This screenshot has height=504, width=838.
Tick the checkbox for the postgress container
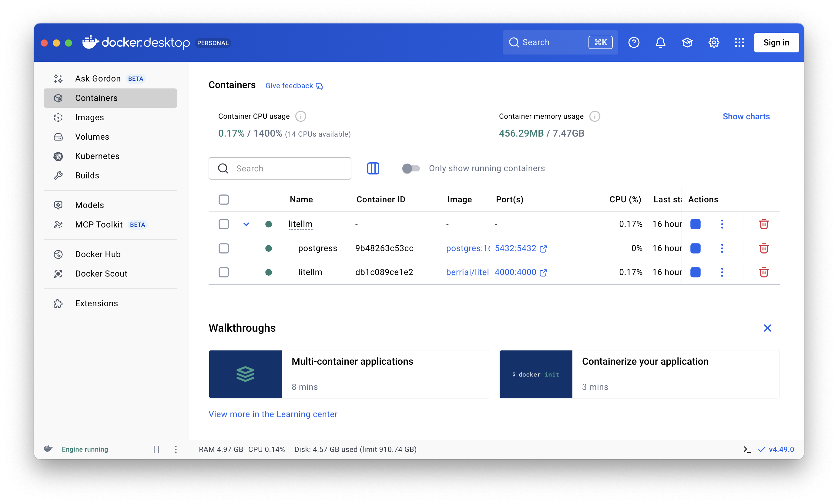point(223,248)
